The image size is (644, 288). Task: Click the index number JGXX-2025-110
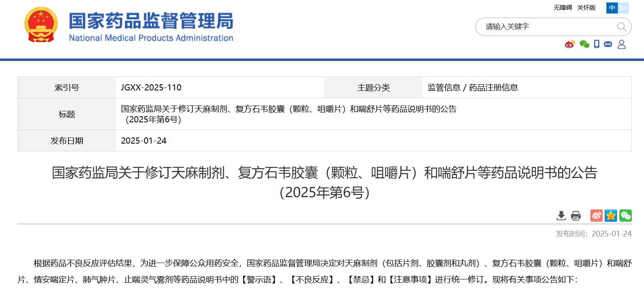click(151, 88)
